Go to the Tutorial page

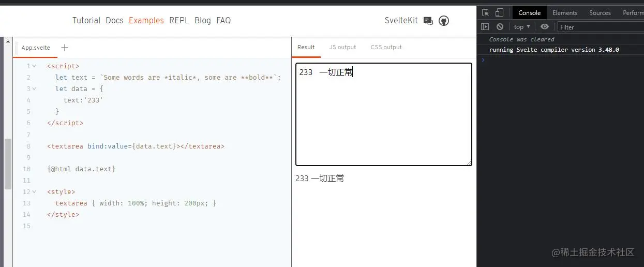pos(86,21)
